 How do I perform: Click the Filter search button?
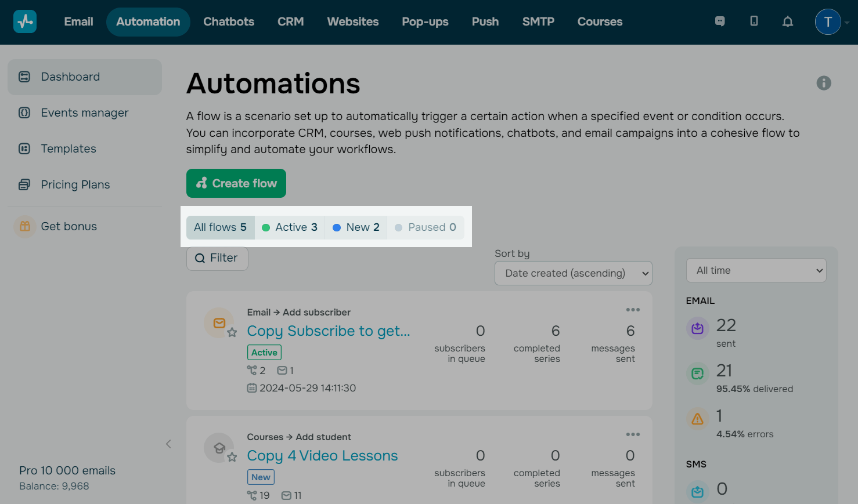217,258
